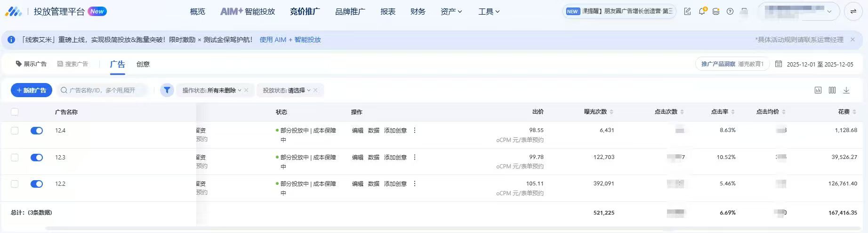
Task: Open the chart view icon above table
Action: (x=818, y=90)
